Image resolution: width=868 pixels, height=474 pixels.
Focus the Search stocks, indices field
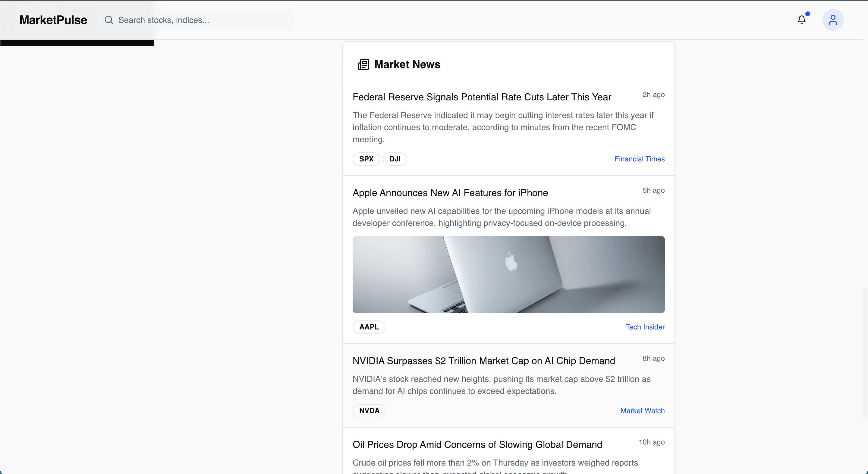coord(202,20)
